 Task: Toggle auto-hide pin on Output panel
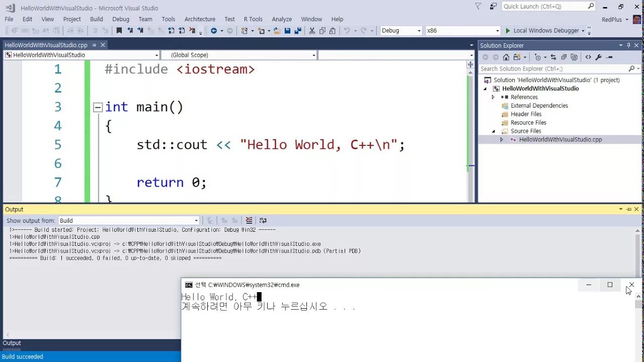tap(628, 209)
